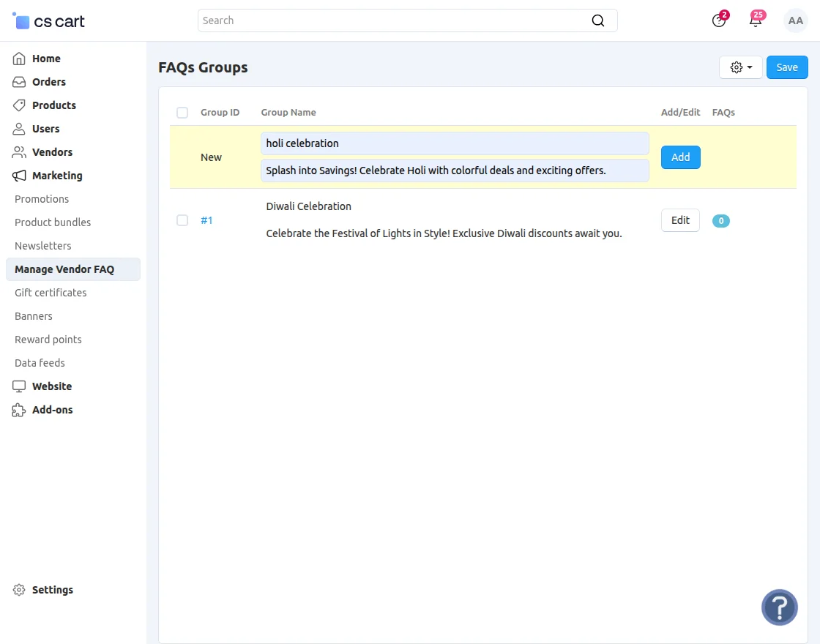The image size is (820, 644).
Task: Click the holi celebration name field
Action: click(454, 143)
